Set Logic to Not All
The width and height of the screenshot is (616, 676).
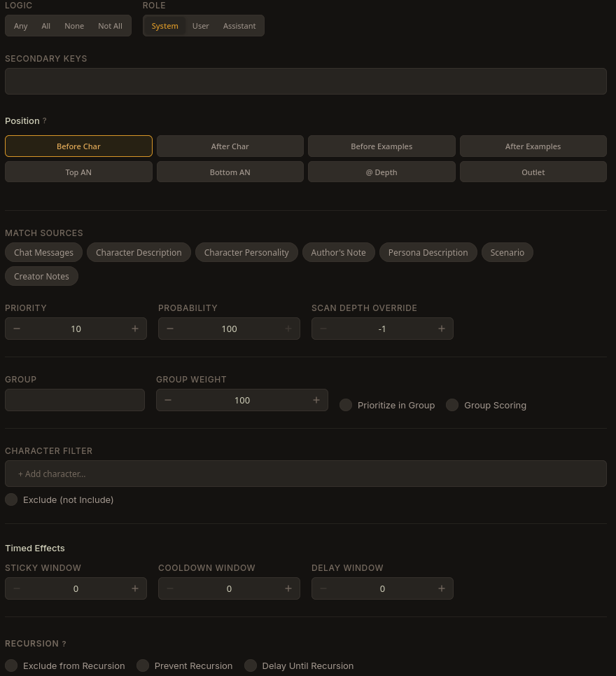click(111, 26)
